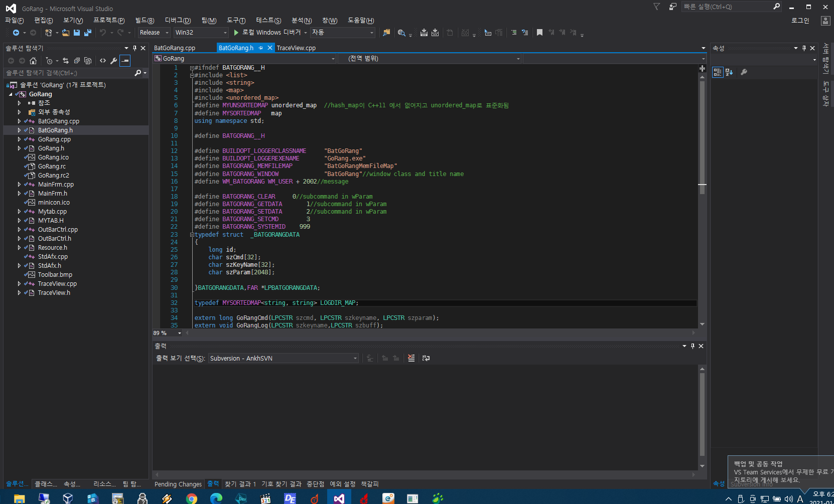Select Toolbar.bmp in Solution Explorer

pyautogui.click(x=55, y=275)
